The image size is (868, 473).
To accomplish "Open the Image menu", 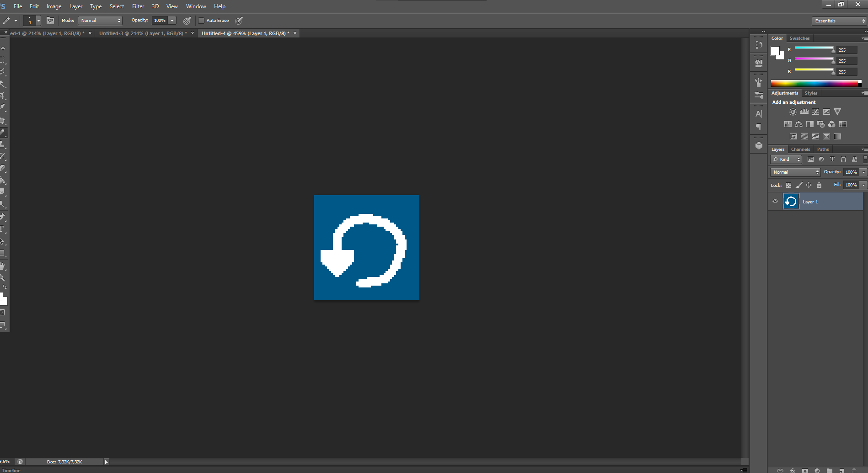I will coord(54,6).
